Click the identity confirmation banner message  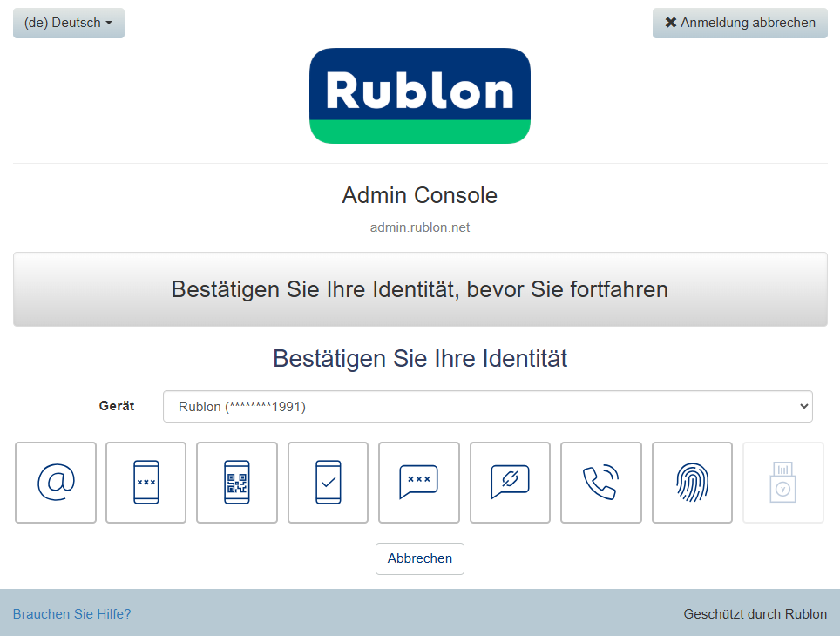420,289
